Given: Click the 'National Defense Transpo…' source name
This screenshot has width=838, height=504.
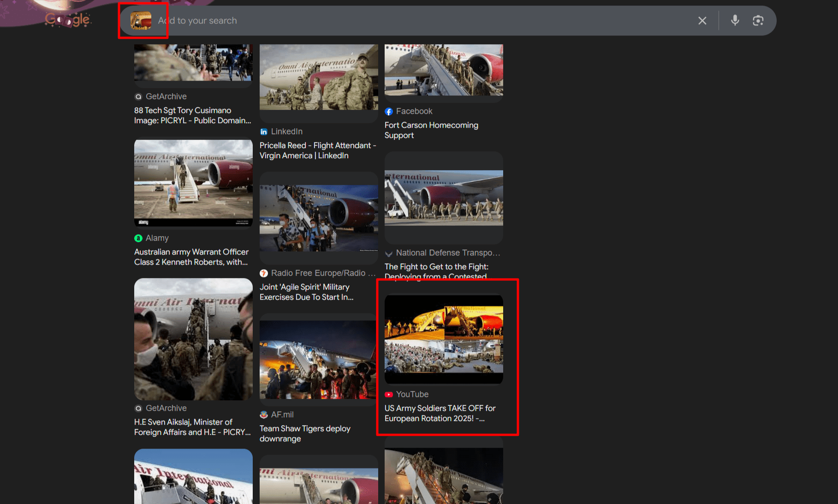Looking at the screenshot, I should click(448, 253).
